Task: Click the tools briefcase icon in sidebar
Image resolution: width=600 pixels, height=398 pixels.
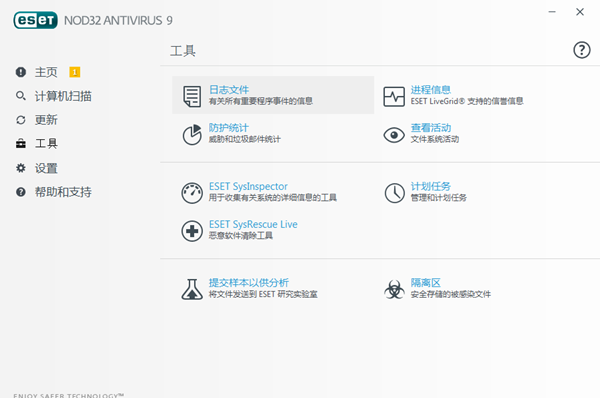Action: click(21, 144)
